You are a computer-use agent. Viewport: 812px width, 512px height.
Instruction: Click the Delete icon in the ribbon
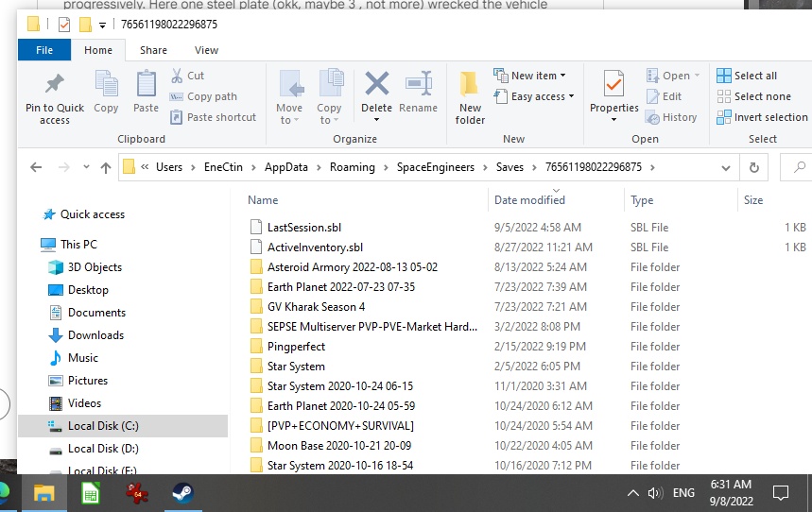click(x=376, y=83)
